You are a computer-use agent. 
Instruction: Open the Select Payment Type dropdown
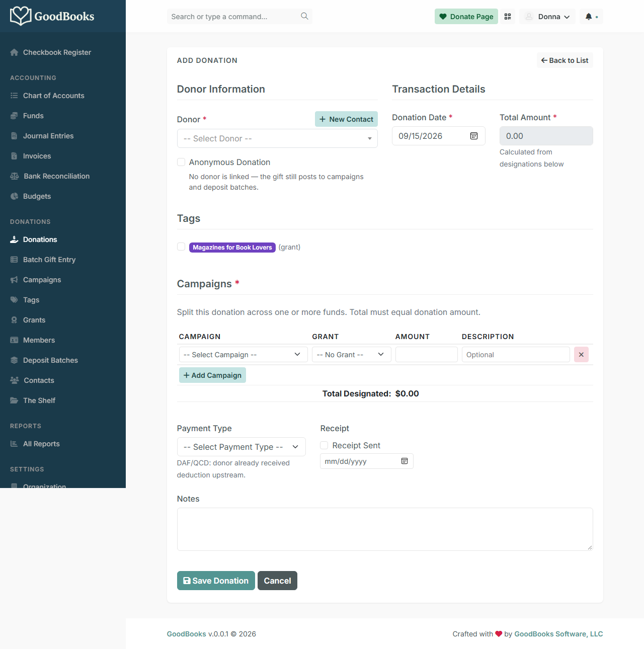point(241,447)
